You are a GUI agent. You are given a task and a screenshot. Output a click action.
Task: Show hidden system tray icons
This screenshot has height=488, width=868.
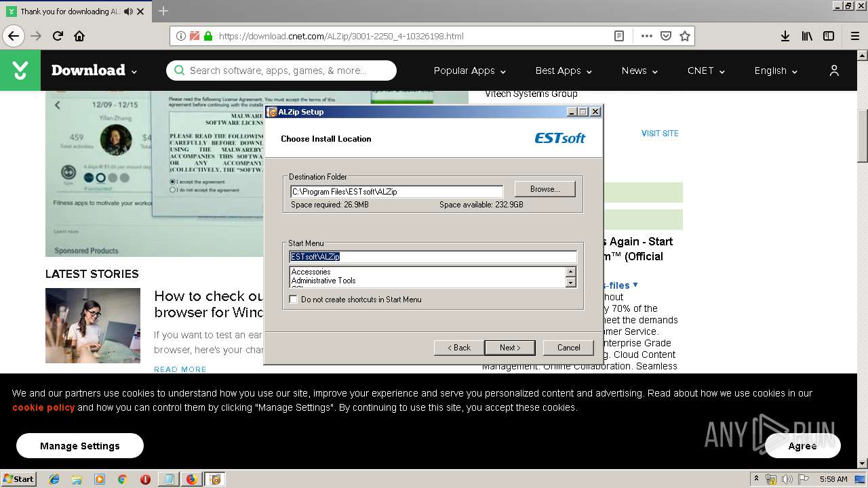point(756,479)
